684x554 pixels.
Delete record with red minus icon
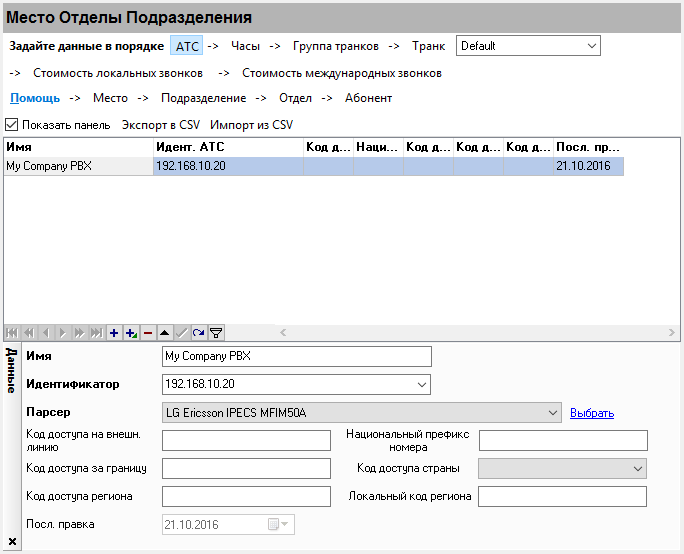[x=148, y=333]
